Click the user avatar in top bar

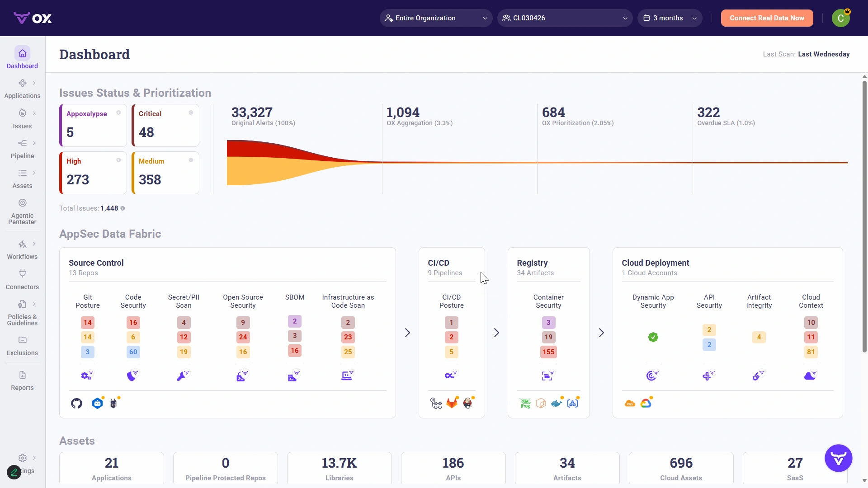pyautogui.click(x=840, y=18)
